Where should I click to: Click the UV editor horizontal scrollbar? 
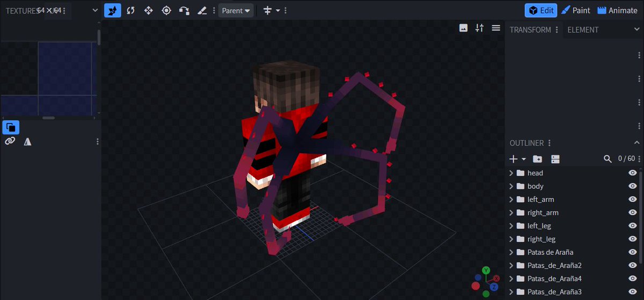point(48,118)
